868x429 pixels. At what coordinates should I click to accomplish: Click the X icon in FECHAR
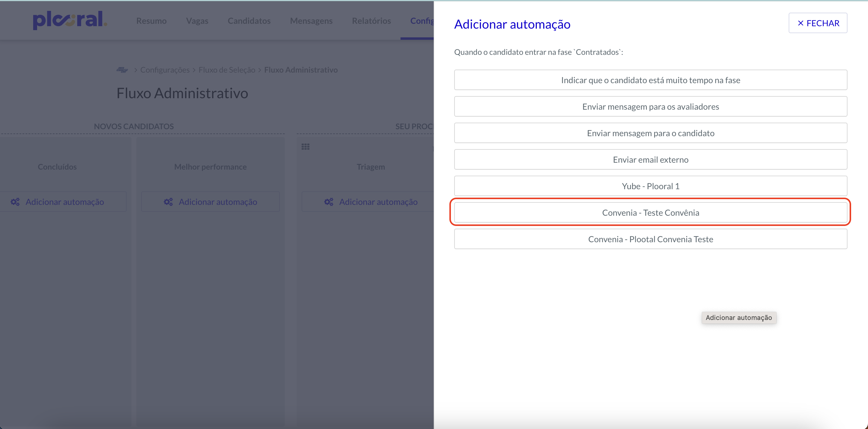coord(800,23)
